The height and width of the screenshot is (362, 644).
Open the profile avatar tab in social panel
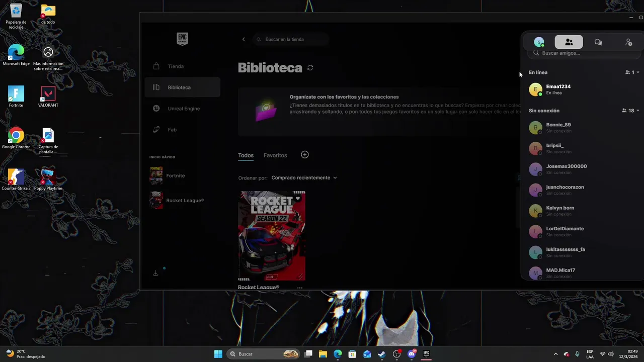click(539, 42)
